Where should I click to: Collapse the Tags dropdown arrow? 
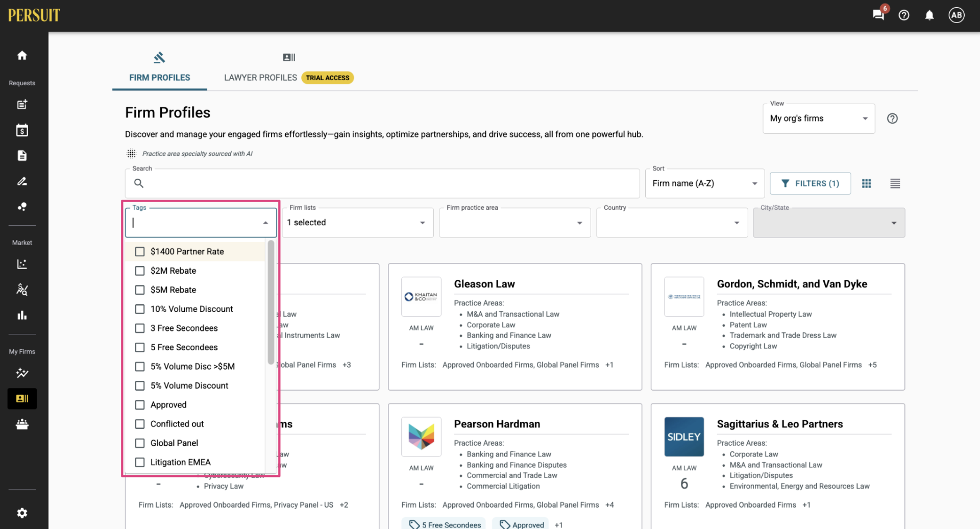click(265, 223)
